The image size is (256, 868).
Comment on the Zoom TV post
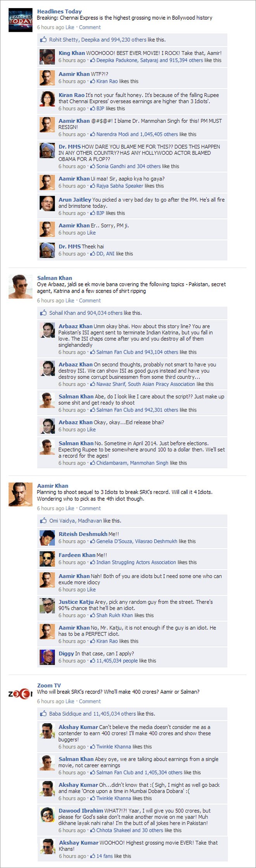[x=90, y=702]
